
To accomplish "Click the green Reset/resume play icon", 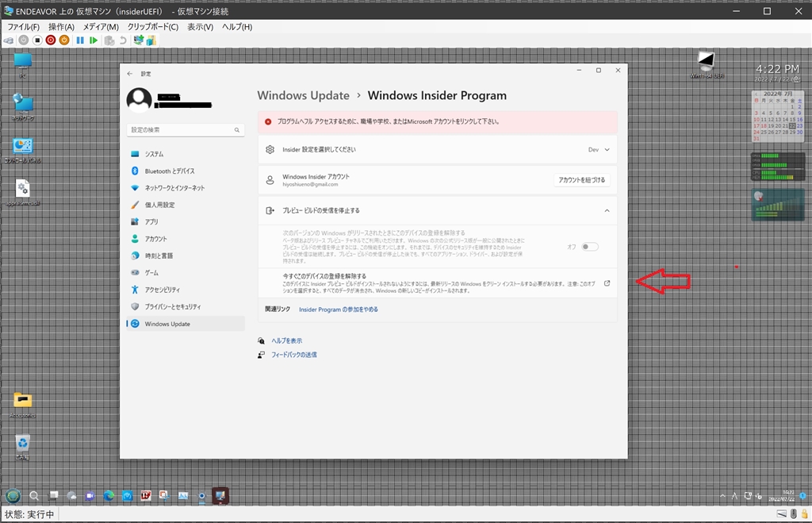I will point(94,40).
